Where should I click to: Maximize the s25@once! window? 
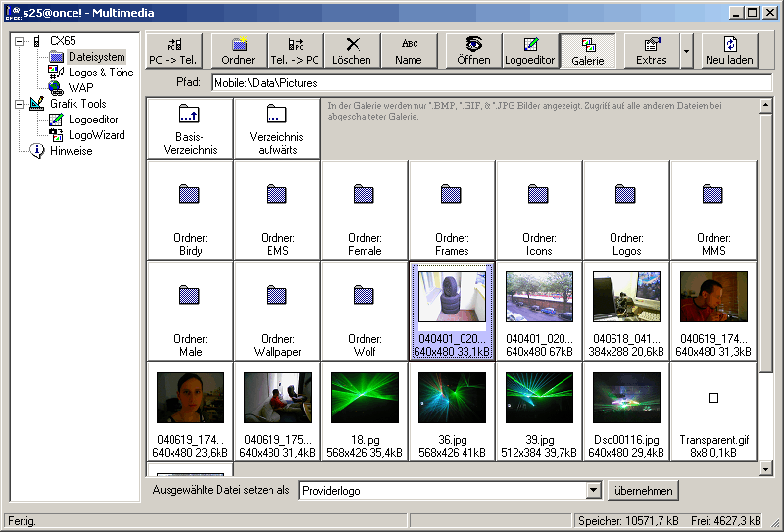click(752, 13)
